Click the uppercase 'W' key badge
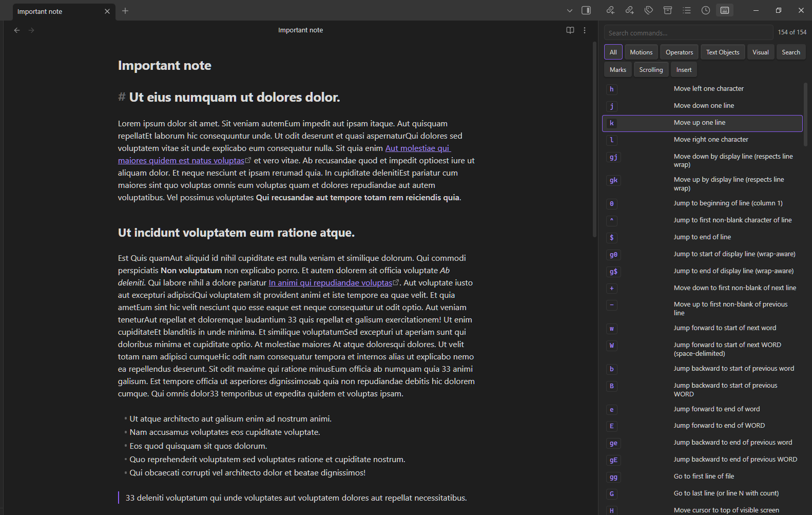This screenshot has width=812, height=515. [611, 346]
